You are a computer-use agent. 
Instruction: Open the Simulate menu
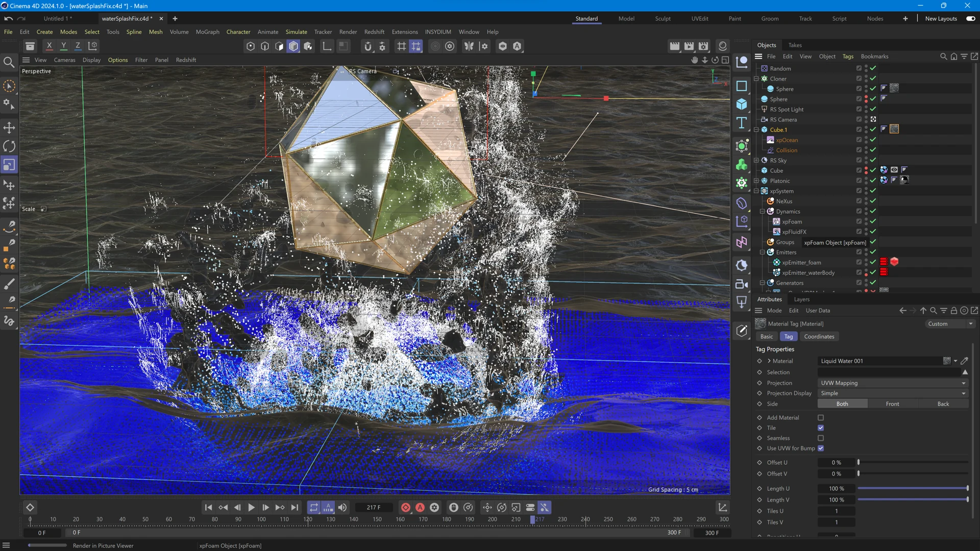pyautogui.click(x=296, y=32)
